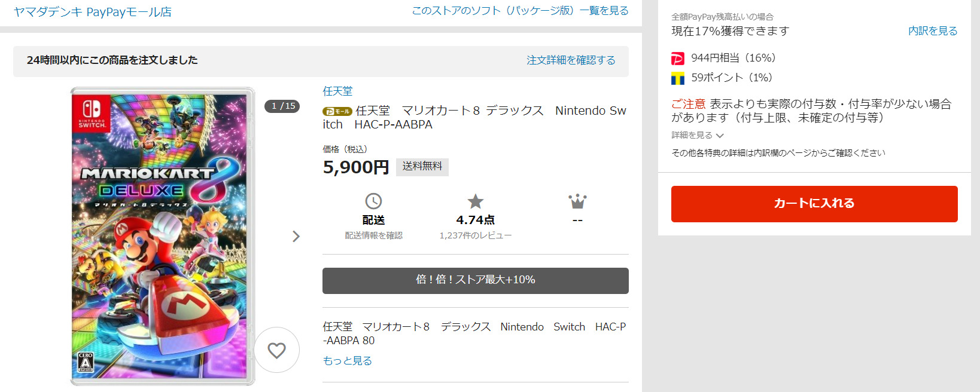This screenshot has width=980, height=392.
Task: Expand 詳細を見る under the caution note
Action: [x=698, y=135]
